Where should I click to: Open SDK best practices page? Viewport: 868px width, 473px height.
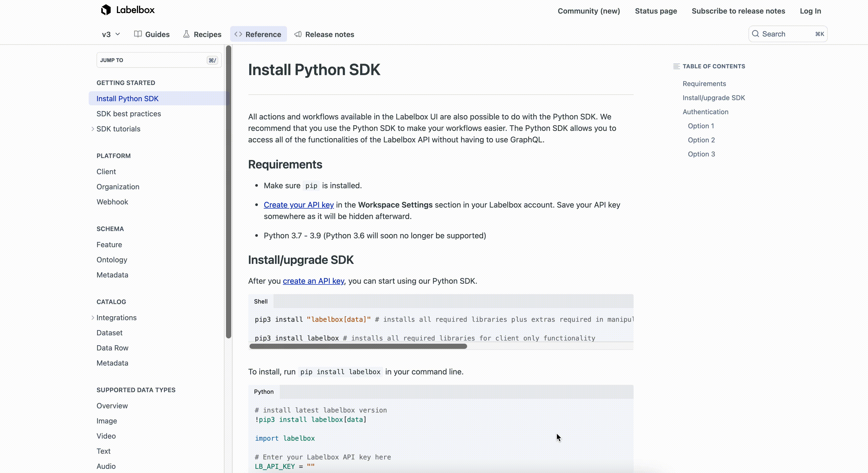click(x=129, y=114)
